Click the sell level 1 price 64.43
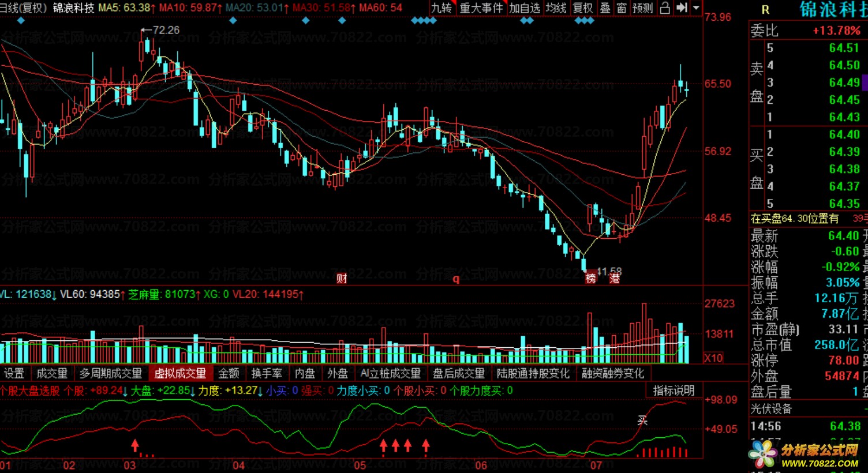The image size is (868, 473). [844, 117]
